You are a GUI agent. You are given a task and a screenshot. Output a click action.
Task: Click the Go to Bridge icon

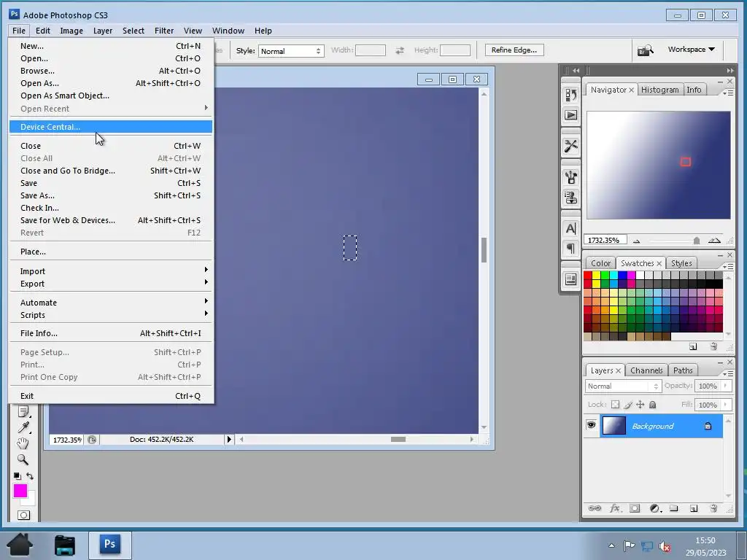(646, 50)
